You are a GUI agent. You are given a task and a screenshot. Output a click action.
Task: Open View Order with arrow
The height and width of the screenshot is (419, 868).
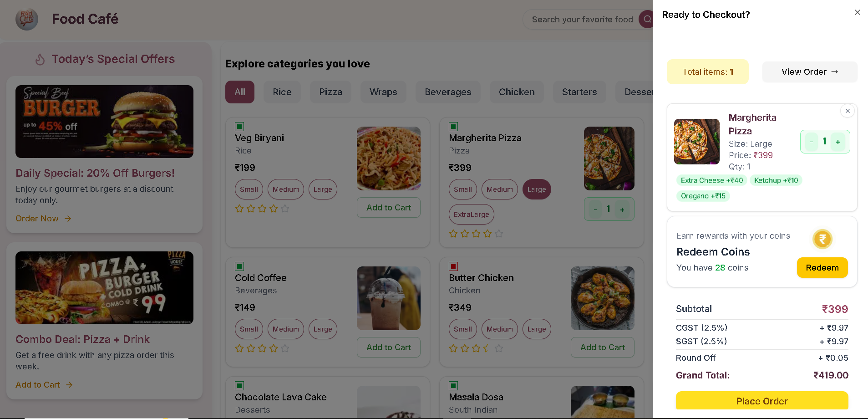810,72
